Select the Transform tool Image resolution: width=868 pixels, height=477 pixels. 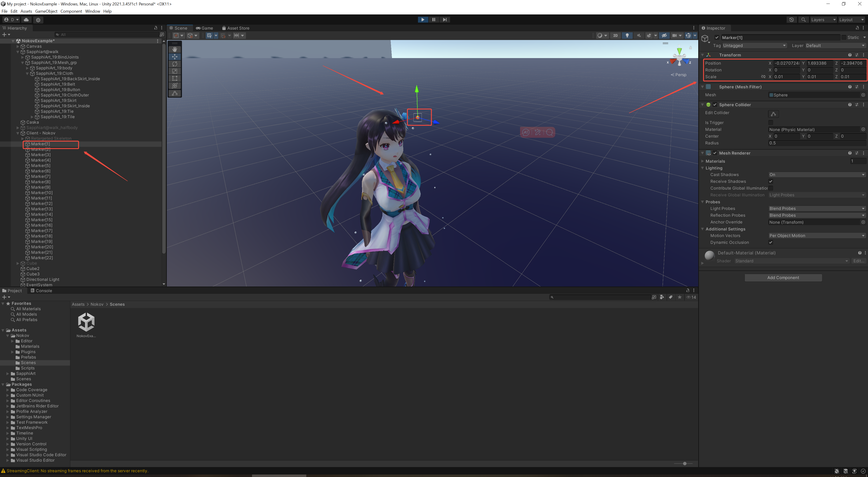pyautogui.click(x=175, y=86)
